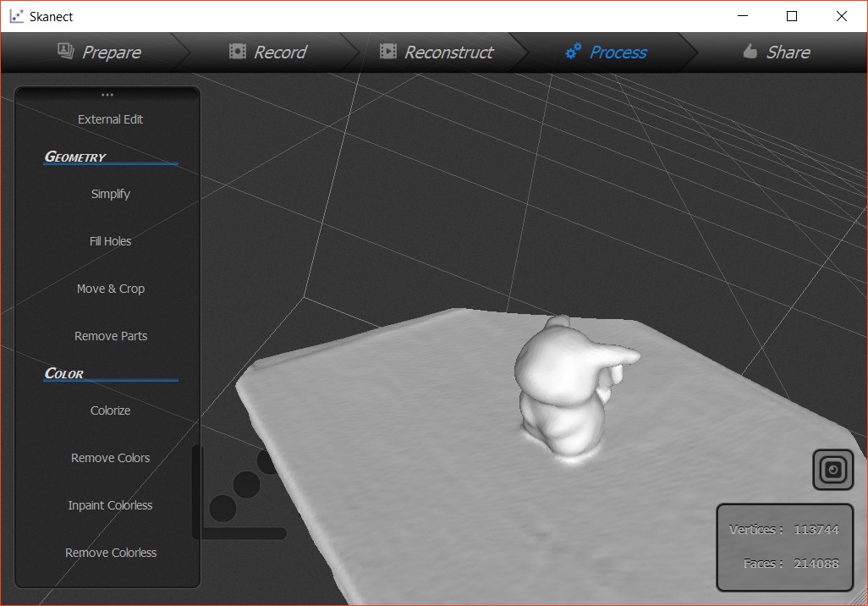Choose Simplify under Geometry
This screenshot has width=868, height=606.
point(110,194)
